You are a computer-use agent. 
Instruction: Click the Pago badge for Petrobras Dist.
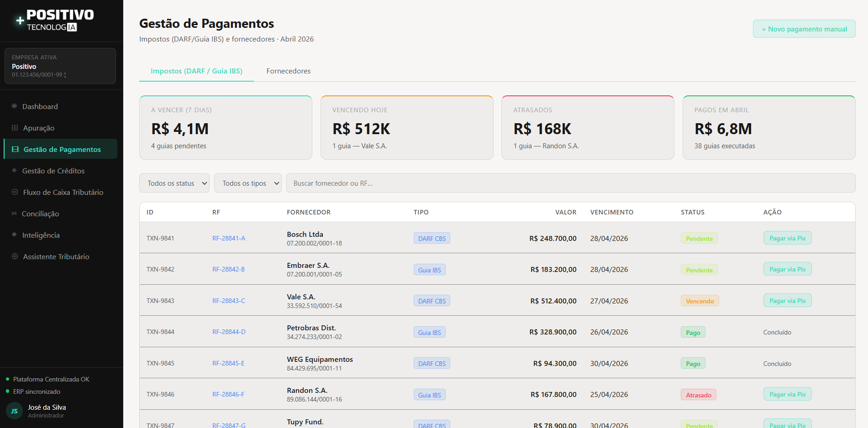[x=693, y=332]
